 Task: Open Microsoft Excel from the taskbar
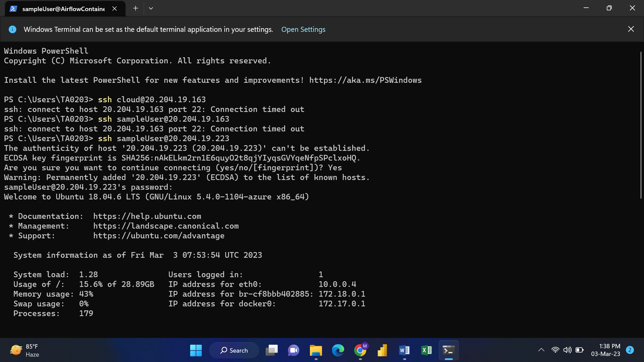point(427,351)
